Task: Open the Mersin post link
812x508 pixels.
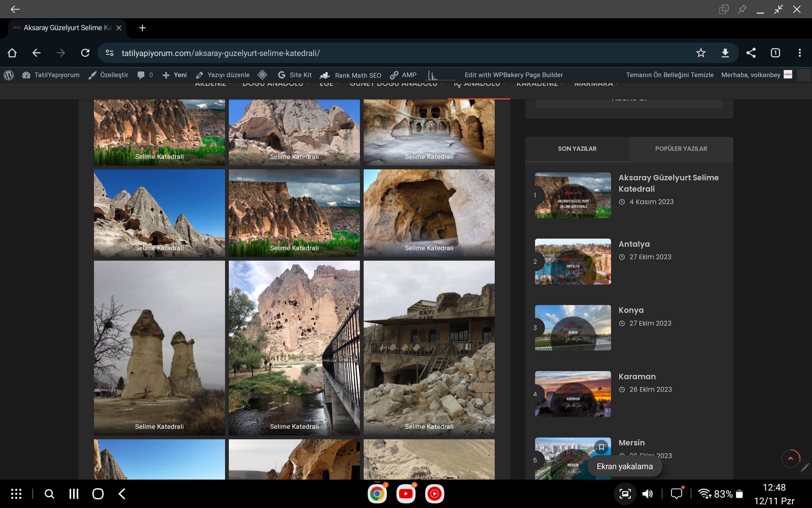Action: pos(632,442)
